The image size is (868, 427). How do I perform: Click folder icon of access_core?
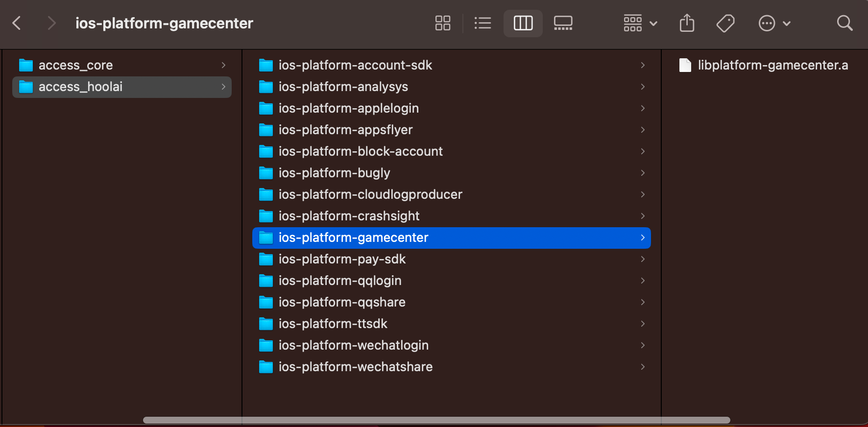click(x=26, y=65)
